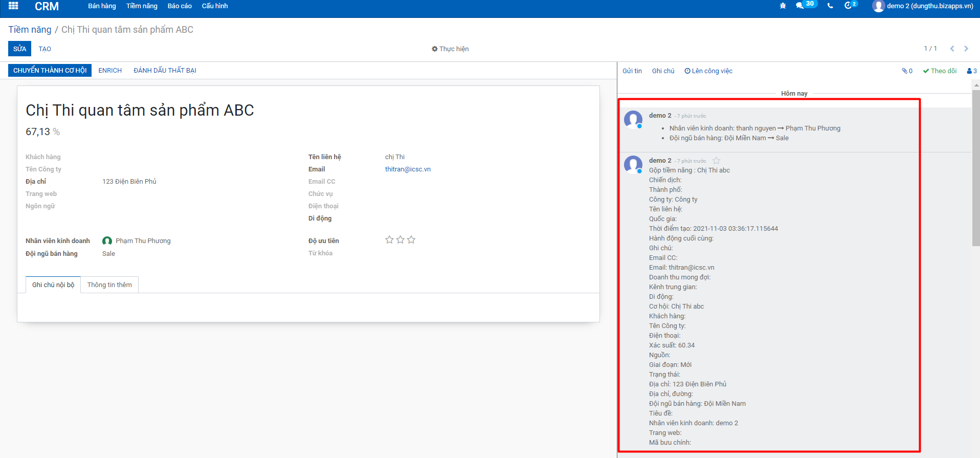Click the chatter vertical scrollbar
The image size is (980, 458).
pyautogui.click(x=975, y=168)
